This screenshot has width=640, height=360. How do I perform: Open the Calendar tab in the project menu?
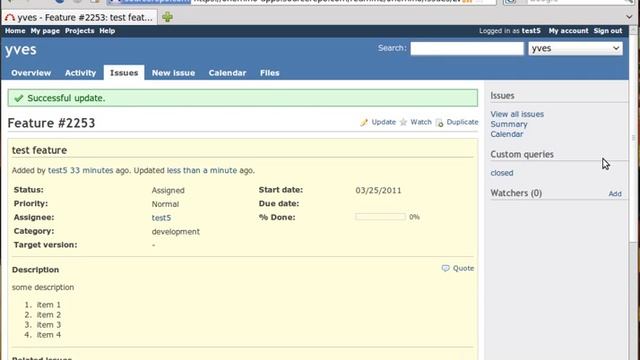pyautogui.click(x=227, y=73)
